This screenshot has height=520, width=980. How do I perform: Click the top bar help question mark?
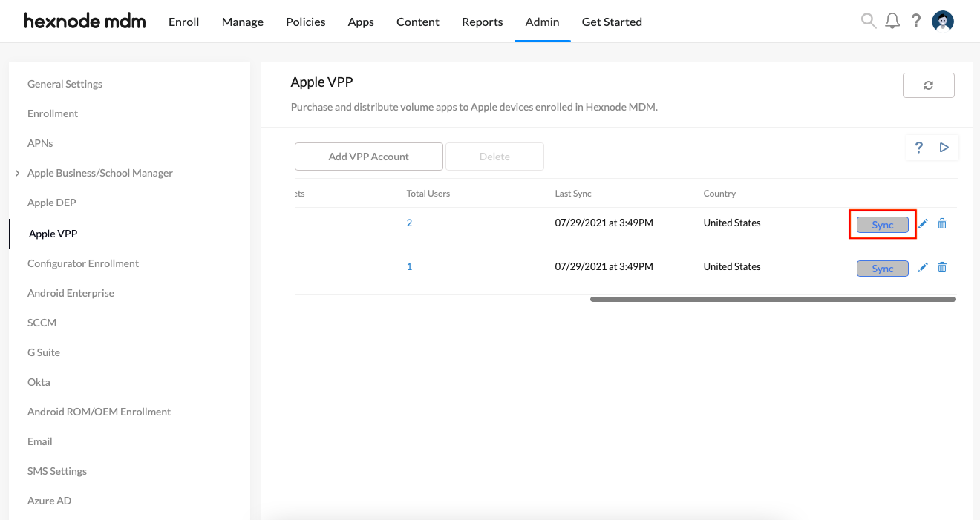(916, 21)
